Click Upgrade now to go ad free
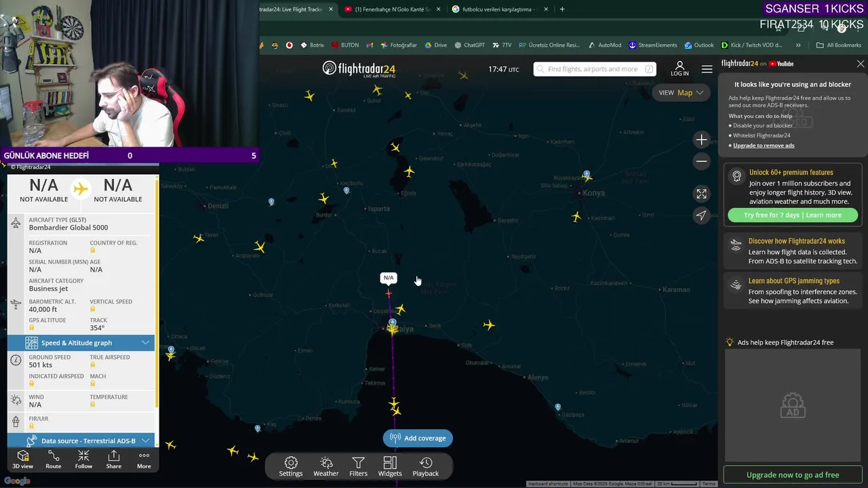 pyautogui.click(x=792, y=475)
